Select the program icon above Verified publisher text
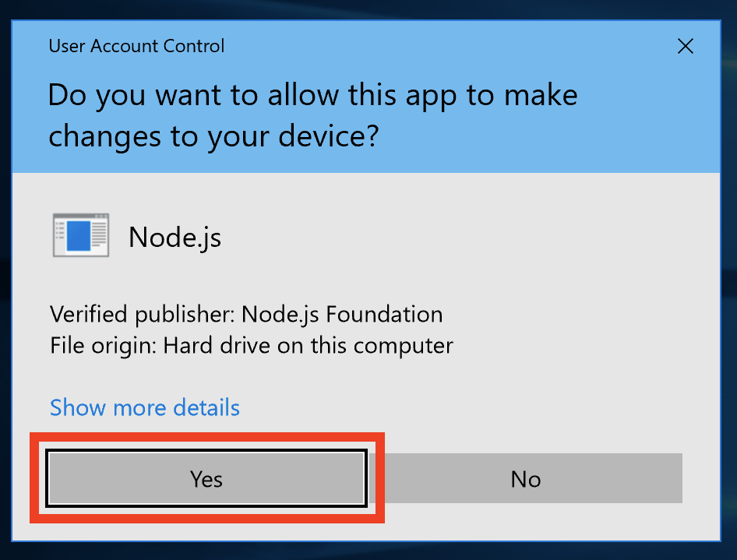 tap(80, 234)
